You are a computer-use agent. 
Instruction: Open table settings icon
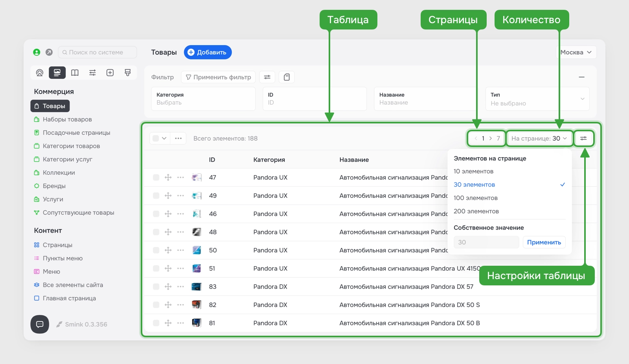[x=583, y=138]
